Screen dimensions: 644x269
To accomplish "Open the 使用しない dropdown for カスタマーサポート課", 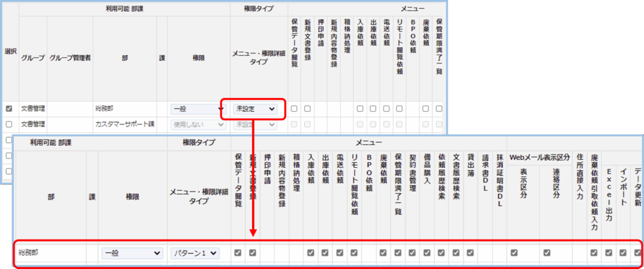I will pos(197,124).
